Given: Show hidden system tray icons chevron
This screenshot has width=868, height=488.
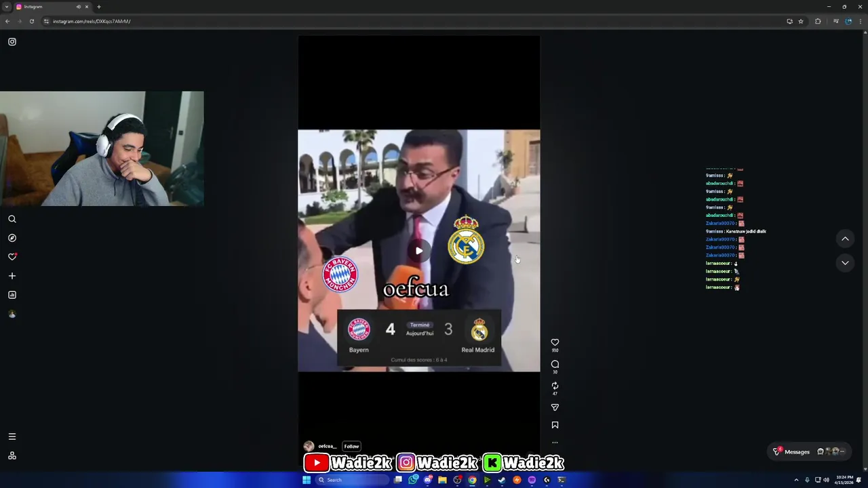Looking at the screenshot, I should (x=796, y=480).
